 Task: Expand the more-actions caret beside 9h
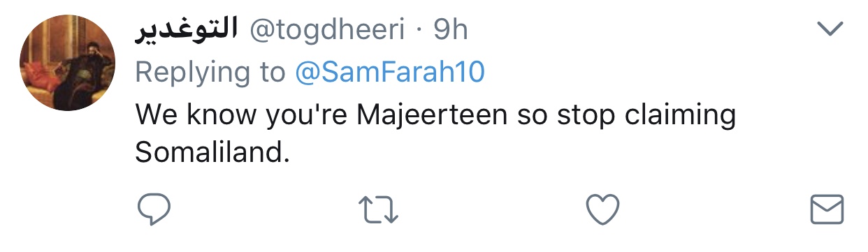(830, 29)
